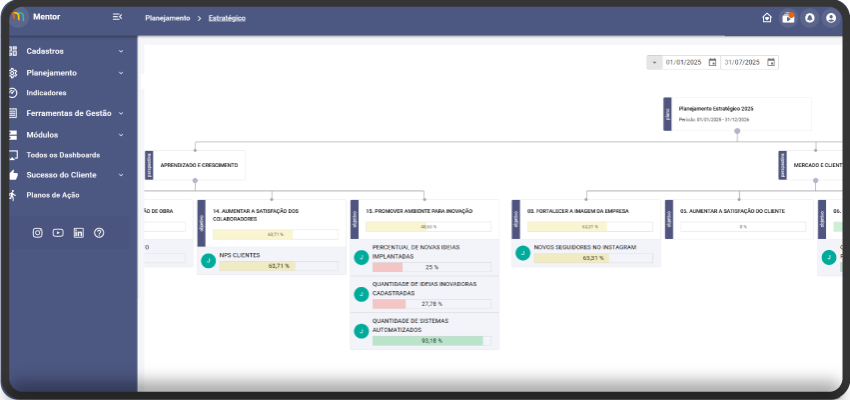
Task: Open the YouTube link icon in sidebar
Action: click(x=58, y=233)
